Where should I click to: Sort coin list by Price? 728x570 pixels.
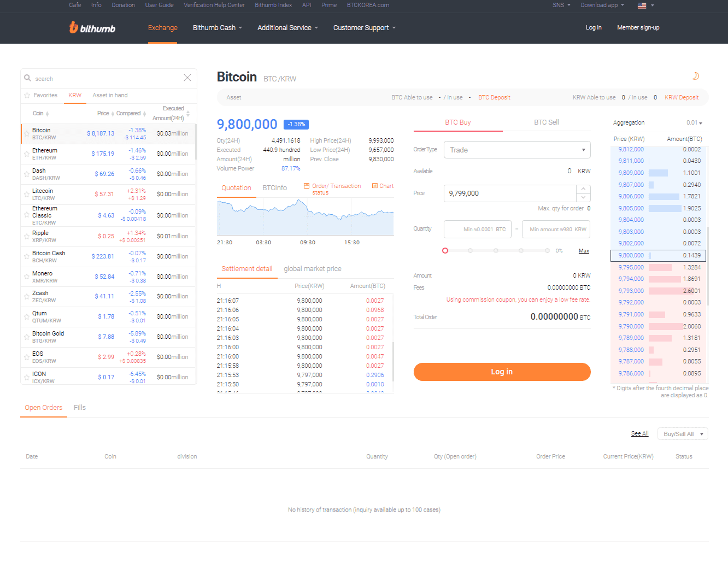point(105,114)
